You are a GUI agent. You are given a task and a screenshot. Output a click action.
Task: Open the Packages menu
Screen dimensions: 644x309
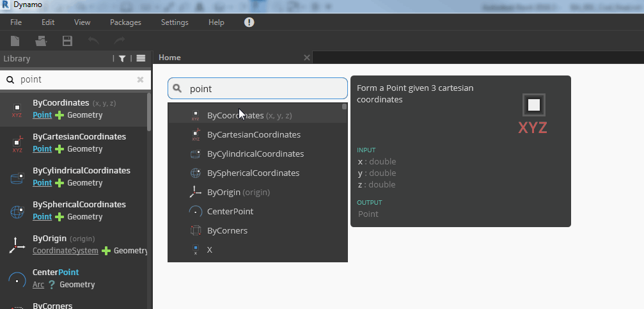click(125, 22)
